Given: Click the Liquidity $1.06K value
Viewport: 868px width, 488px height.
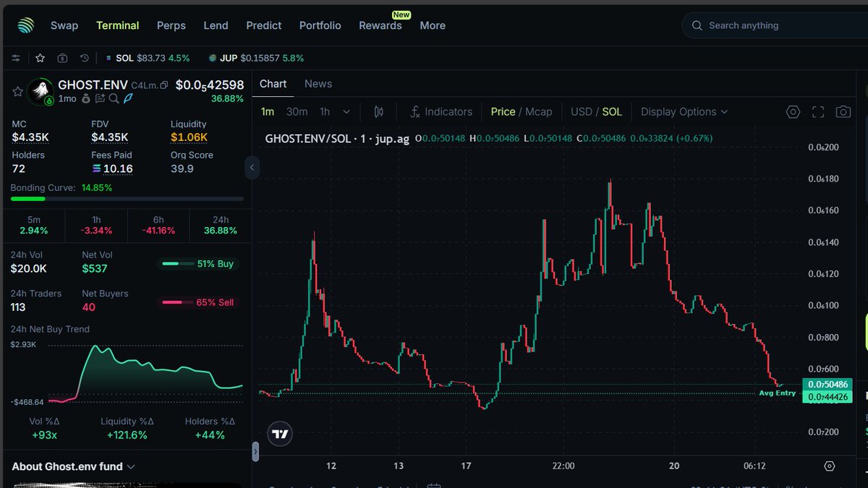Looking at the screenshot, I should [x=189, y=137].
